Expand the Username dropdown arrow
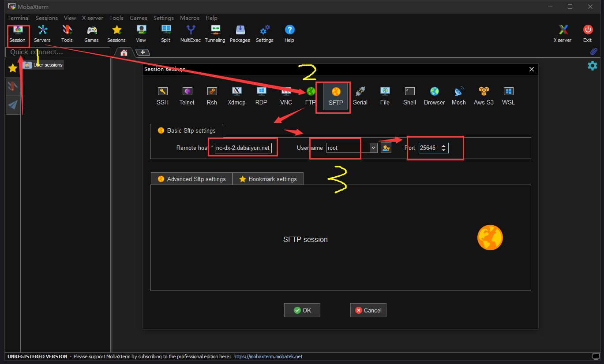 [374, 148]
